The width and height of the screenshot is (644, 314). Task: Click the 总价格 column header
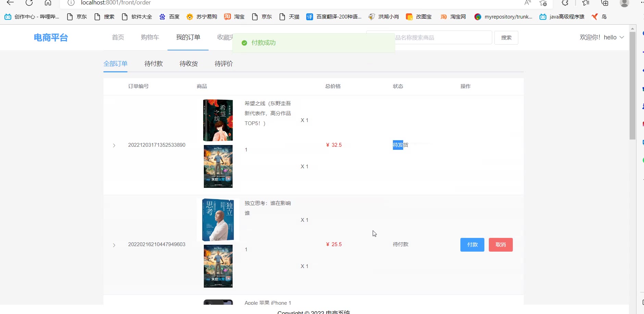(x=333, y=86)
